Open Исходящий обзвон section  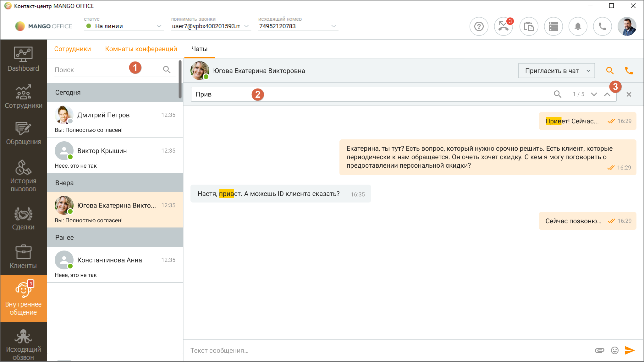(x=23, y=344)
